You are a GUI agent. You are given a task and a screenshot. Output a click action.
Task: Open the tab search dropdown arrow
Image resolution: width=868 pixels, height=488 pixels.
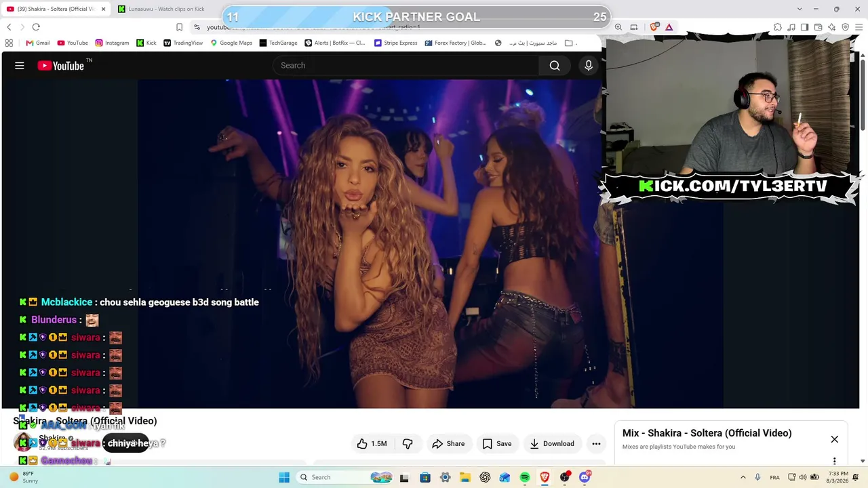(800, 9)
